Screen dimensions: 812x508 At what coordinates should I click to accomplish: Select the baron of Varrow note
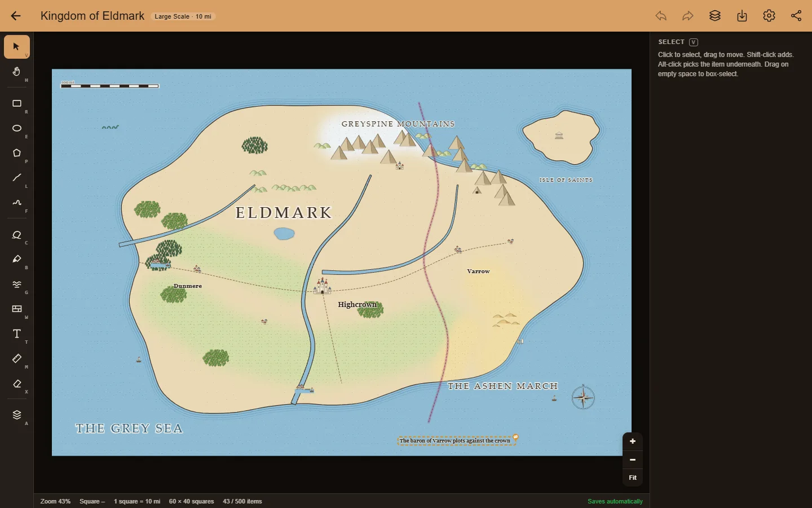[457, 441]
